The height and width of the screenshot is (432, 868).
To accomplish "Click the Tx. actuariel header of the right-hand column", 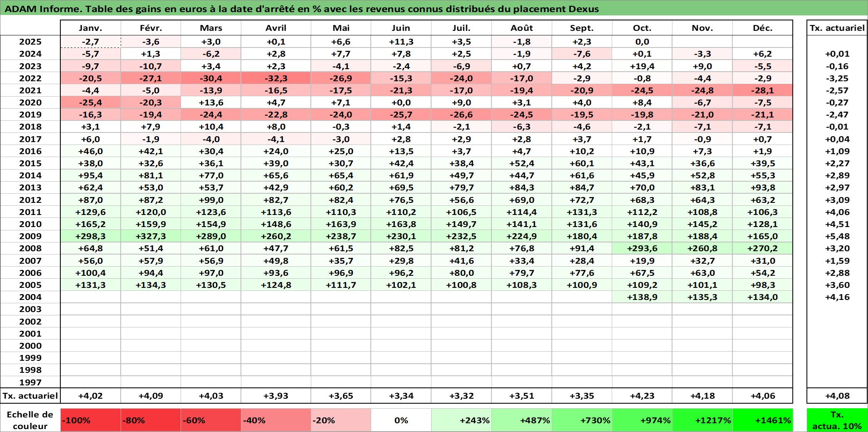I will click(837, 28).
